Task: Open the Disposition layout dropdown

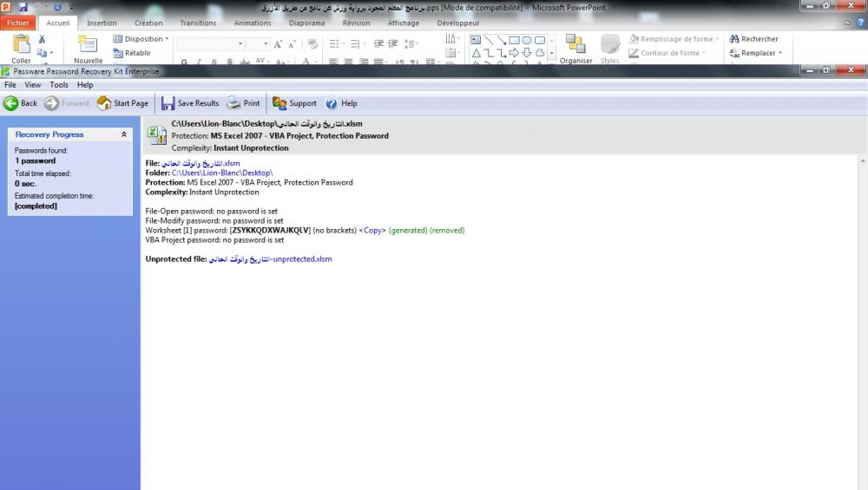Action: pos(141,39)
